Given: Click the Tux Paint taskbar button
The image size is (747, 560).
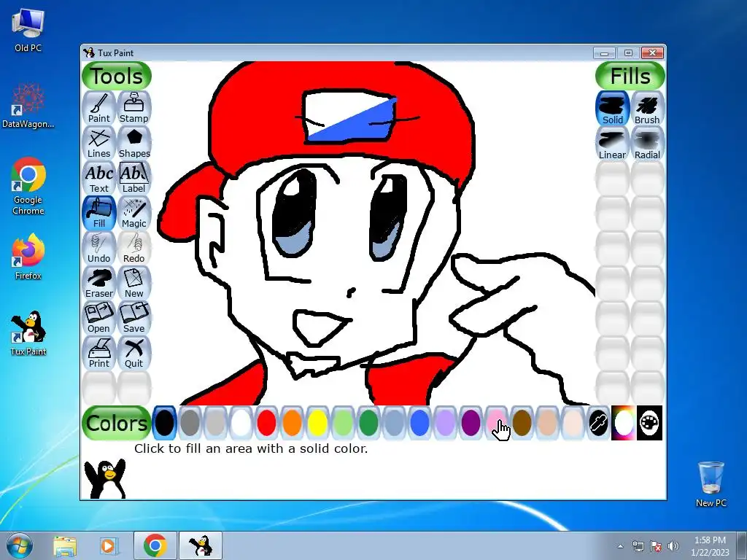Looking at the screenshot, I should (x=201, y=545).
